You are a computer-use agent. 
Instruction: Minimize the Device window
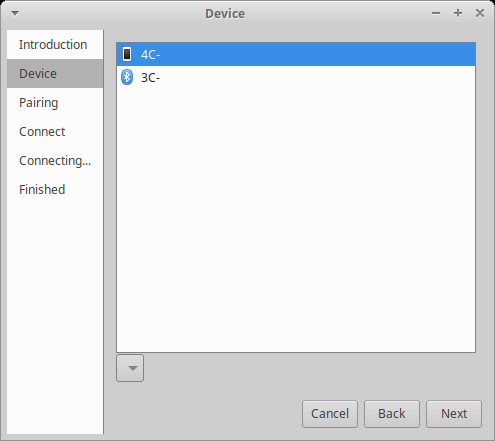point(436,13)
